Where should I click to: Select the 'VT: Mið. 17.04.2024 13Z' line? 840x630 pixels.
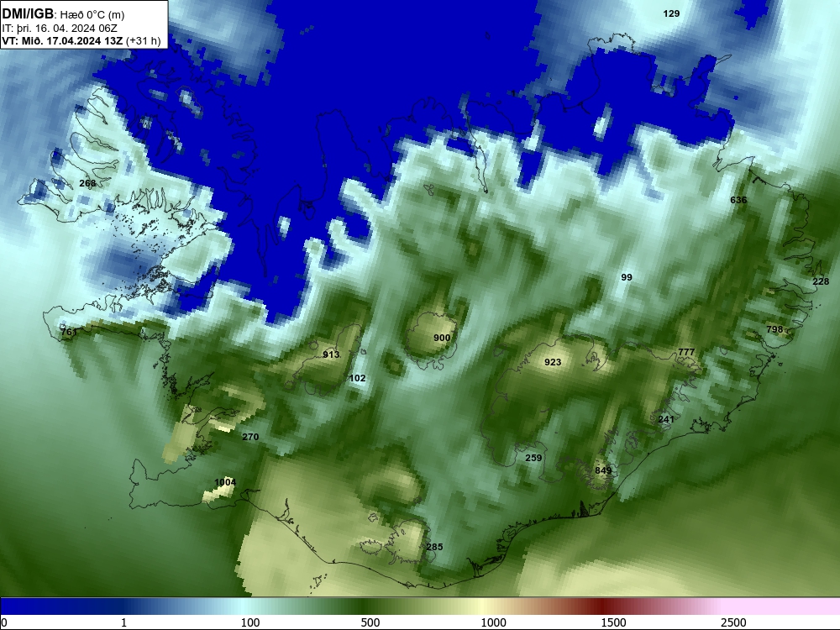tap(62, 40)
